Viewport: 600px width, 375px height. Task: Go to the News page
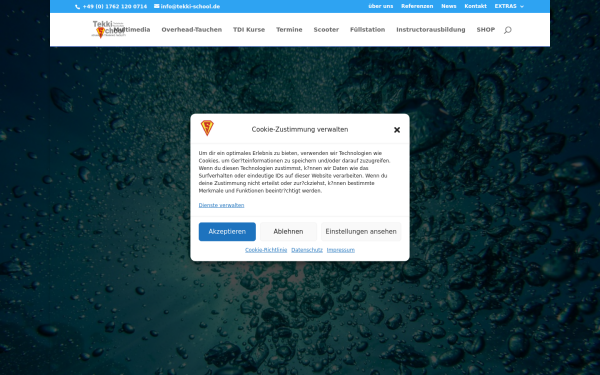(x=448, y=6)
